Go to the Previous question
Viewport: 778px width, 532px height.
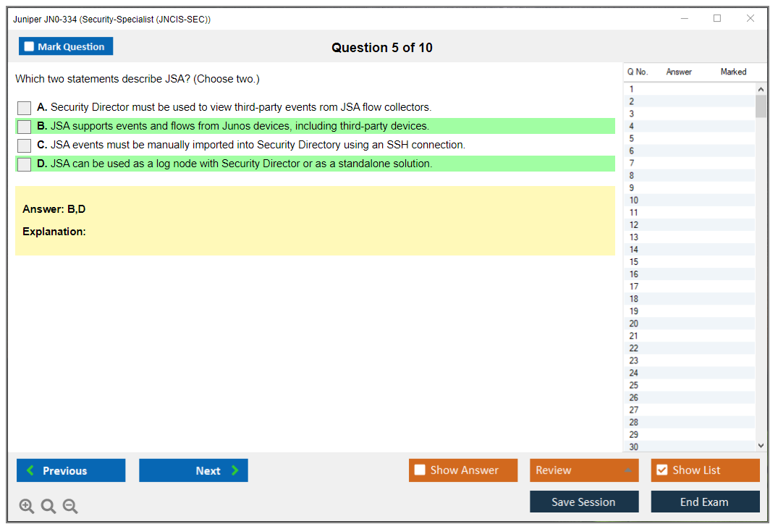(x=71, y=470)
